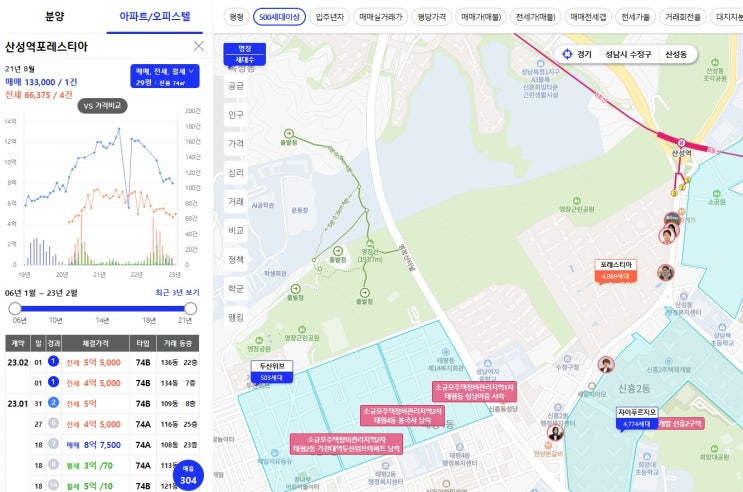Click the 소공원 park icon
Screen dimensions: 743x492
coord(716,194)
